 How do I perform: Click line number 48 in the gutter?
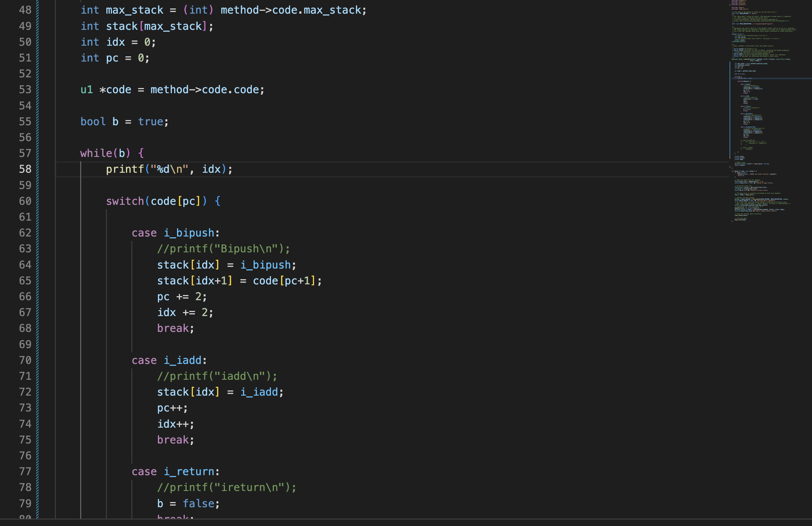click(x=25, y=10)
